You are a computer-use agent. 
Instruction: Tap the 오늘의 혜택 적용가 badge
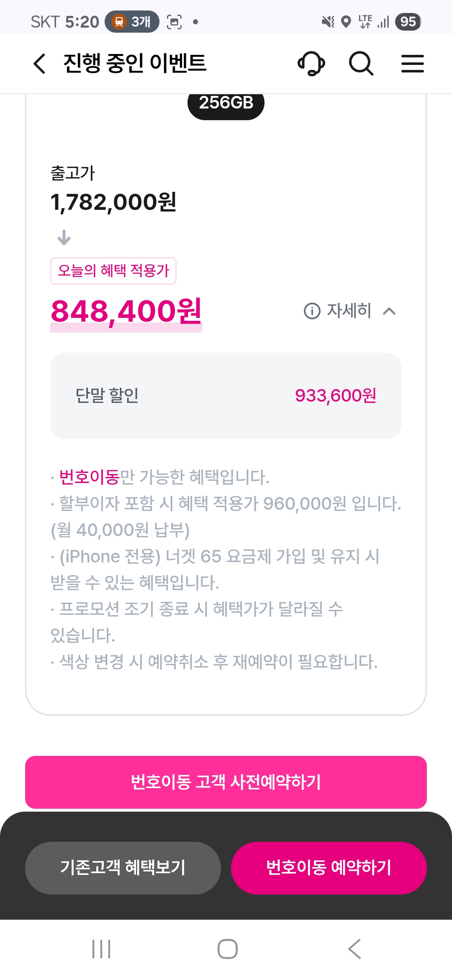point(113,271)
